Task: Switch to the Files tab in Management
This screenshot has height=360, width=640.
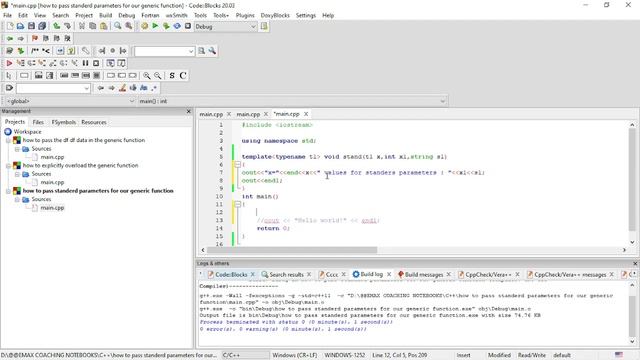Action: pyautogui.click(x=38, y=122)
